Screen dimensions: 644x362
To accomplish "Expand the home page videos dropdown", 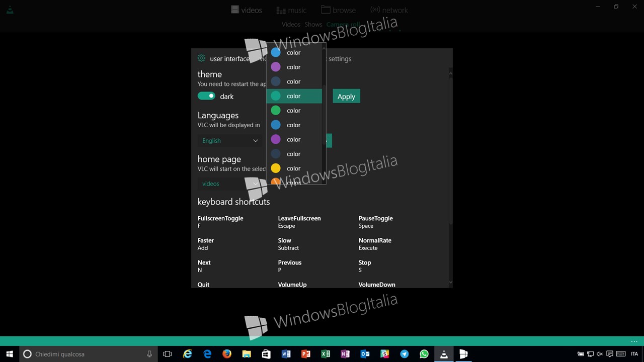I will 229,184.
